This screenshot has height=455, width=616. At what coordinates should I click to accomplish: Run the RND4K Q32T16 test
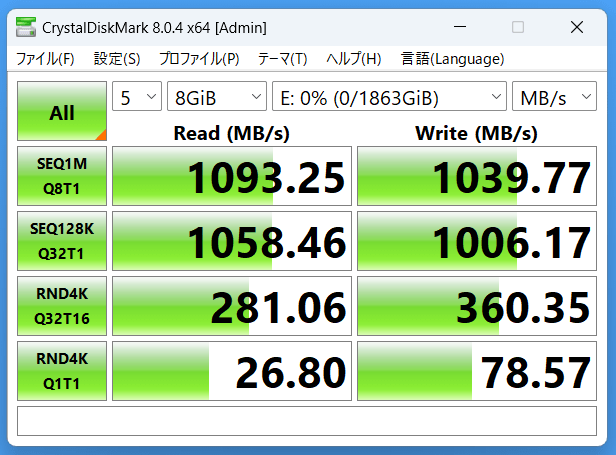[62, 306]
